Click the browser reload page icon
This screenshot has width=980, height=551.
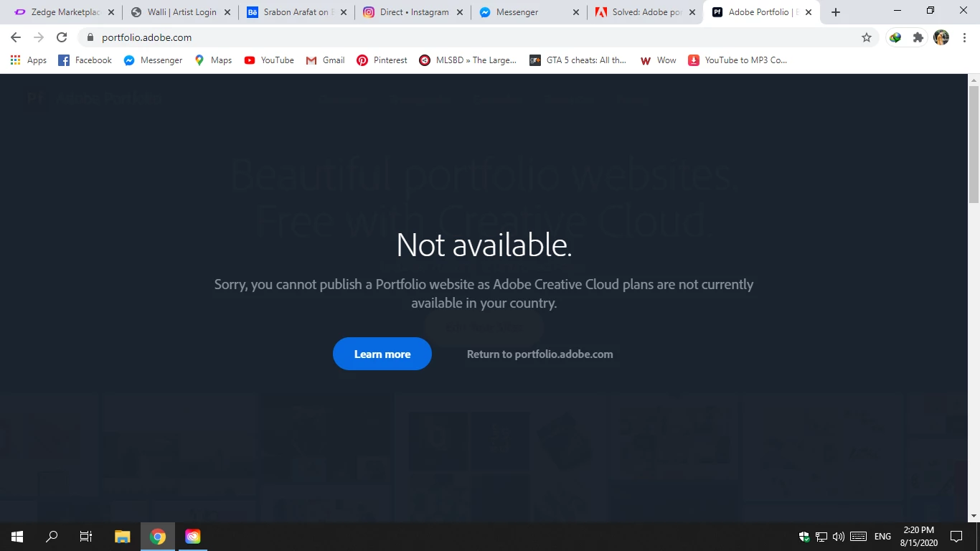[x=62, y=37]
